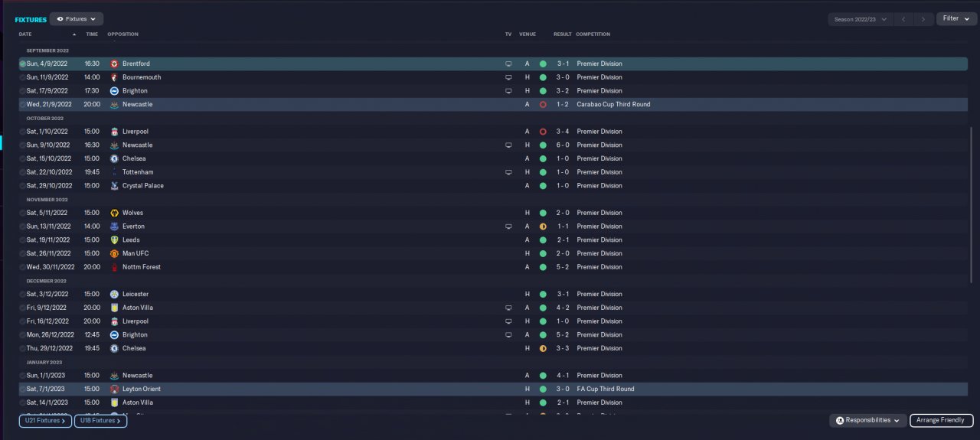Click Liverpool badge in the 1/10/2022 row
The width and height of the screenshot is (980, 440).
click(x=114, y=132)
